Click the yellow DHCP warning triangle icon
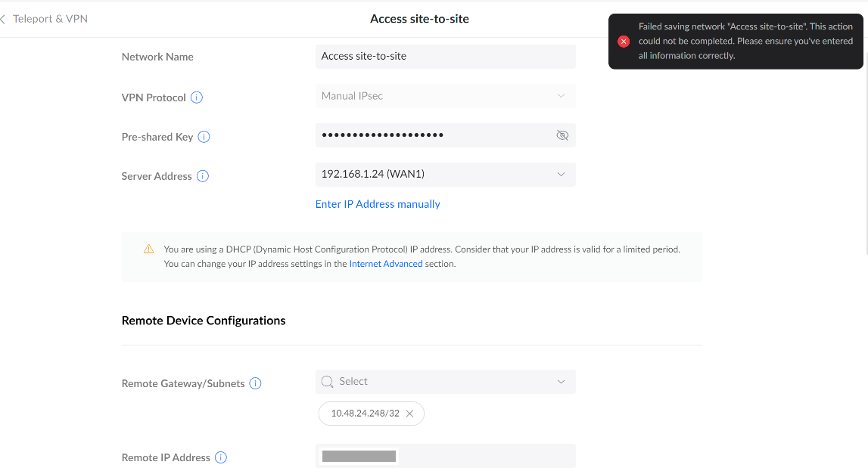 point(149,249)
